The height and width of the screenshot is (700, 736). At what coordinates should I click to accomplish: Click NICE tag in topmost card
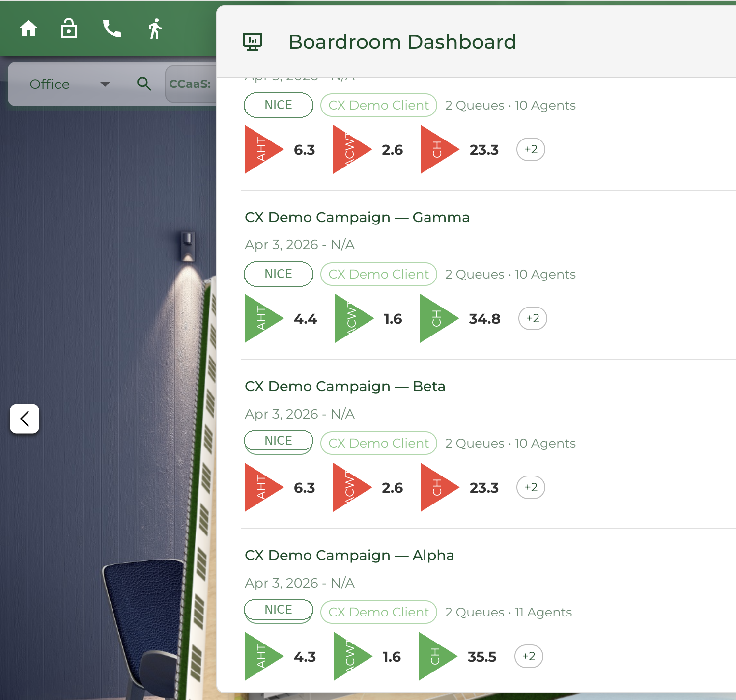tap(279, 105)
